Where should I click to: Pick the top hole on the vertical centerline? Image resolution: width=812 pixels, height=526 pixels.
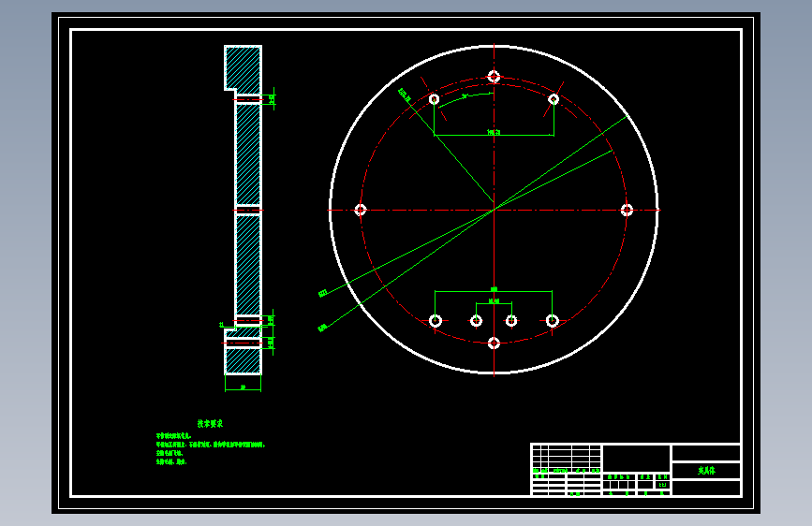(x=494, y=77)
